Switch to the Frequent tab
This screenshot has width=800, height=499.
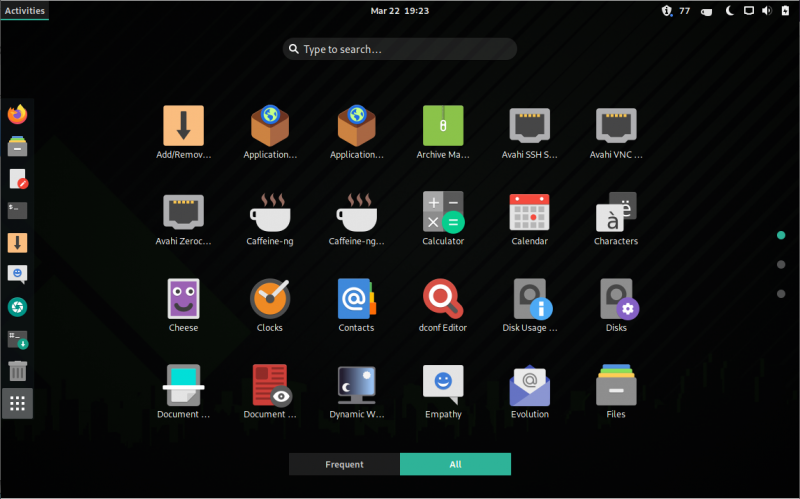344,464
